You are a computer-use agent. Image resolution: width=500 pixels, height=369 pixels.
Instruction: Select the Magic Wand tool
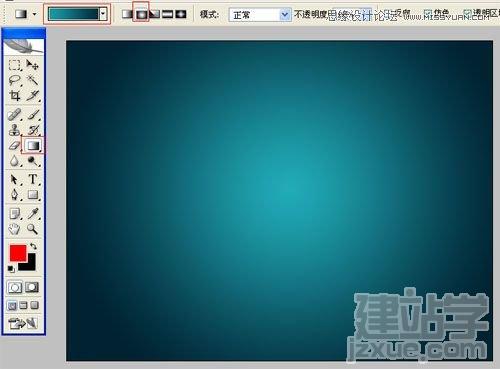[x=32, y=80]
